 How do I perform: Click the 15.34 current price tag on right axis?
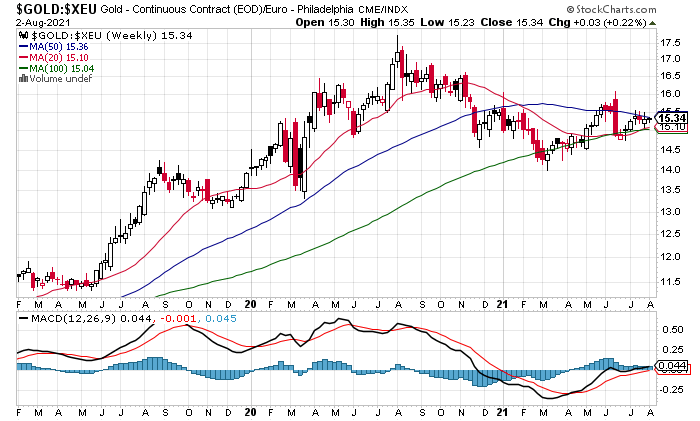672,118
